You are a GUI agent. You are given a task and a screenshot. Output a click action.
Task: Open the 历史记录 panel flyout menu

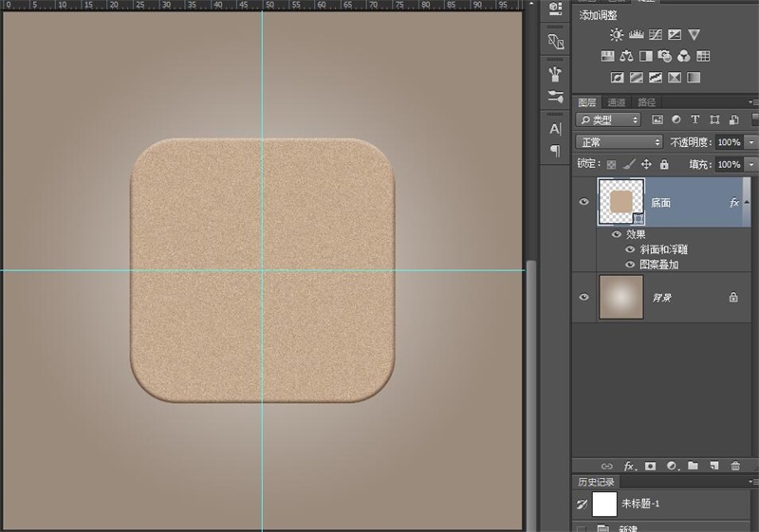pyautogui.click(x=751, y=482)
